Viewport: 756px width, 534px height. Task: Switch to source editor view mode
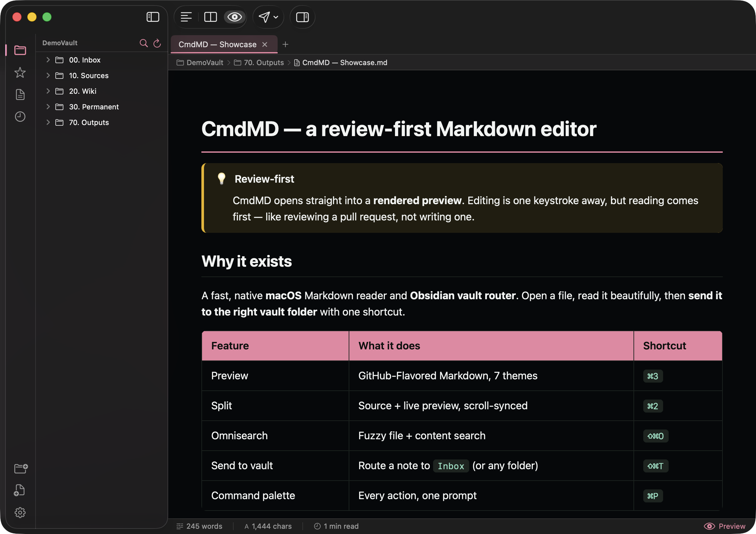pos(186,17)
